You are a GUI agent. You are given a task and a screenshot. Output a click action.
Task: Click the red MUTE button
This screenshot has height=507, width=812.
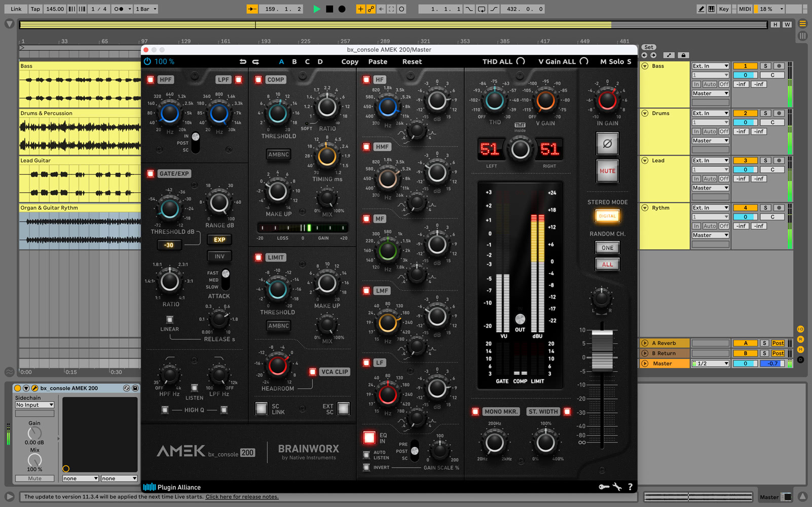click(x=607, y=171)
